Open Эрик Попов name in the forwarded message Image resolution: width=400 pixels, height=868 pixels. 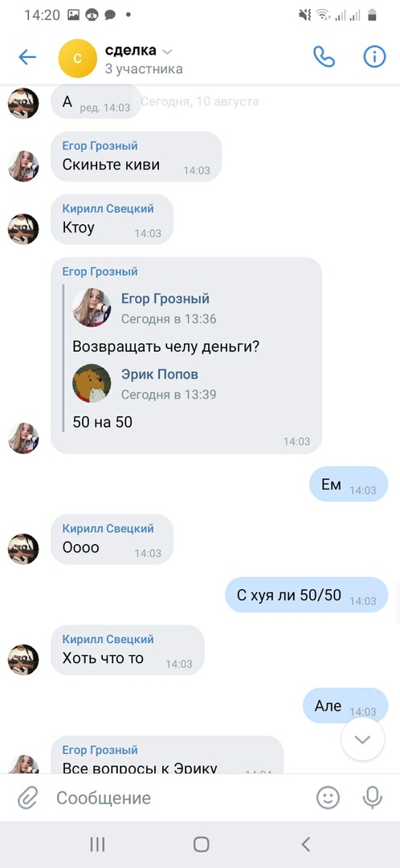[x=159, y=375]
